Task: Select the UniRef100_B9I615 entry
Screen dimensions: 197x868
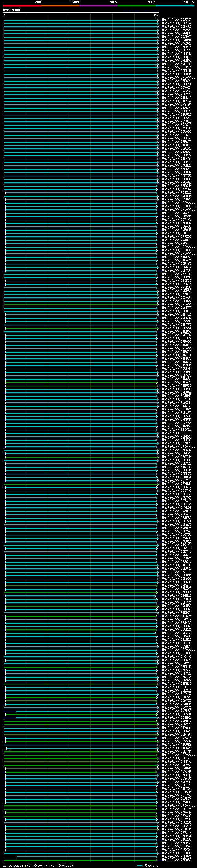Action: pos(177,125)
